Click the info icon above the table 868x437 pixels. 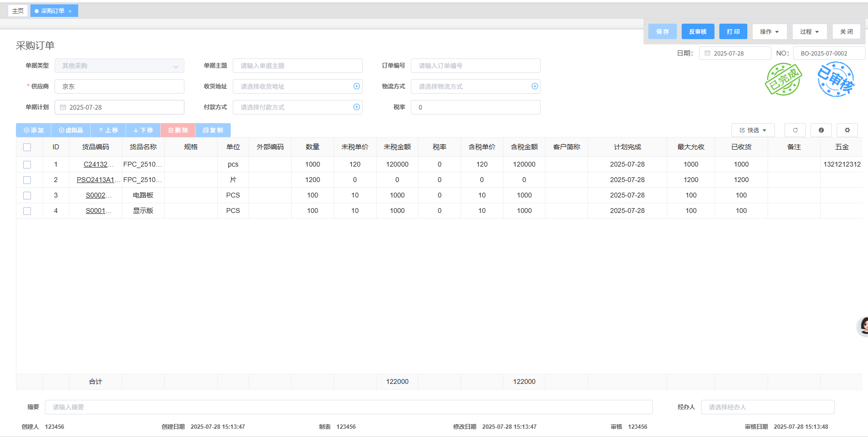(821, 130)
